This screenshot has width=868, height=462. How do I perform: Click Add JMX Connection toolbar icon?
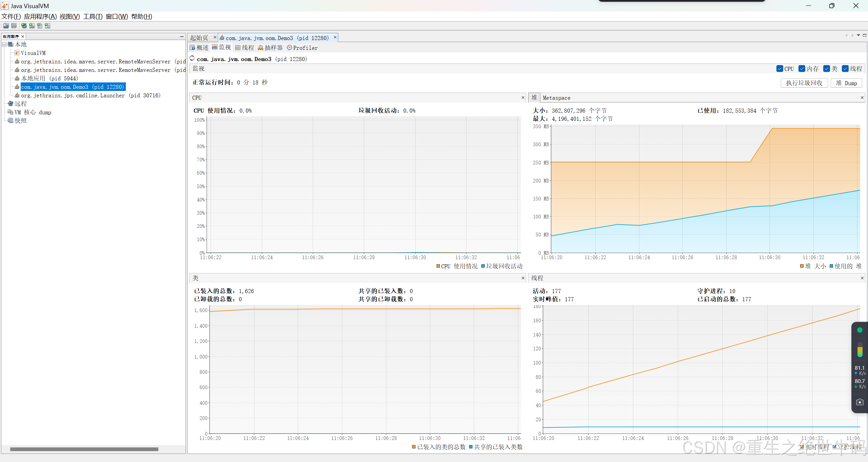32,26
